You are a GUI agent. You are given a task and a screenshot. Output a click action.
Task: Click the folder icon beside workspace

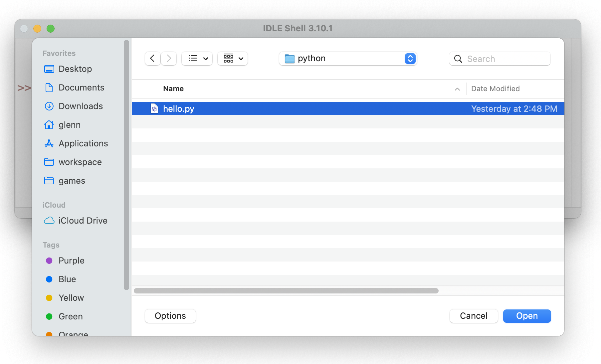[x=49, y=162]
